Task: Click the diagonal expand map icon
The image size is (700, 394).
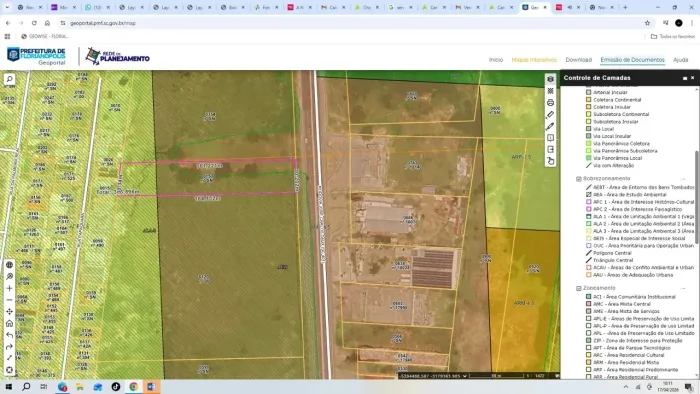Action: pos(9,358)
